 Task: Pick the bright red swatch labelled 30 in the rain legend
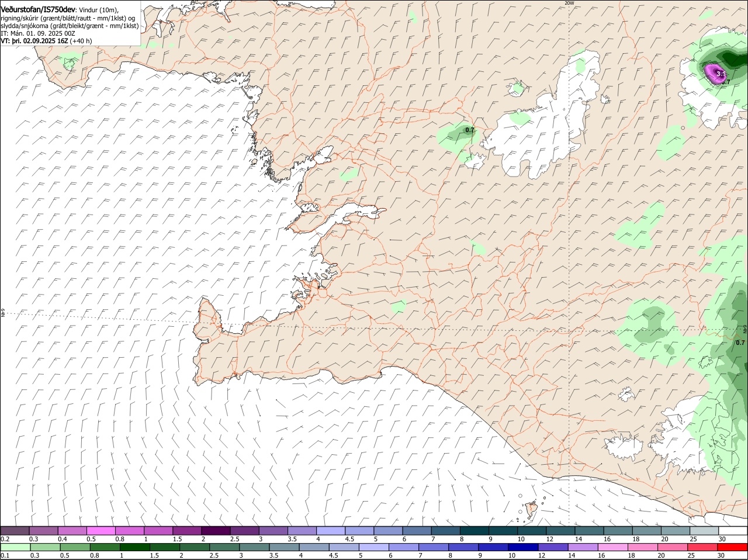(733, 547)
